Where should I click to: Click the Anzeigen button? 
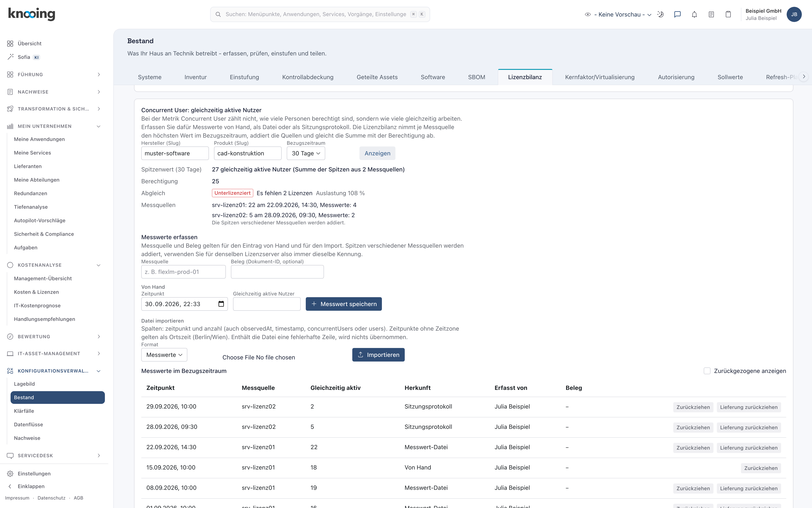pyautogui.click(x=377, y=153)
